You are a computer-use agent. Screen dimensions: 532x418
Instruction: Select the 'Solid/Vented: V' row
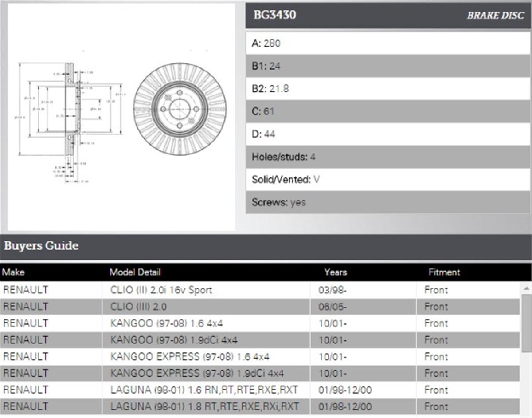[x=388, y=180]
